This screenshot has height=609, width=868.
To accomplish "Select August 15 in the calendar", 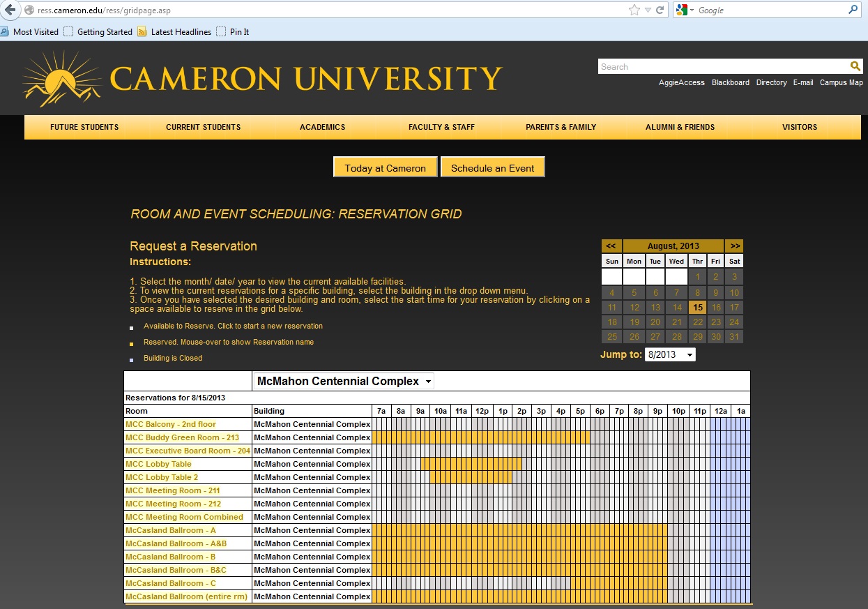I will click(697, 307).
